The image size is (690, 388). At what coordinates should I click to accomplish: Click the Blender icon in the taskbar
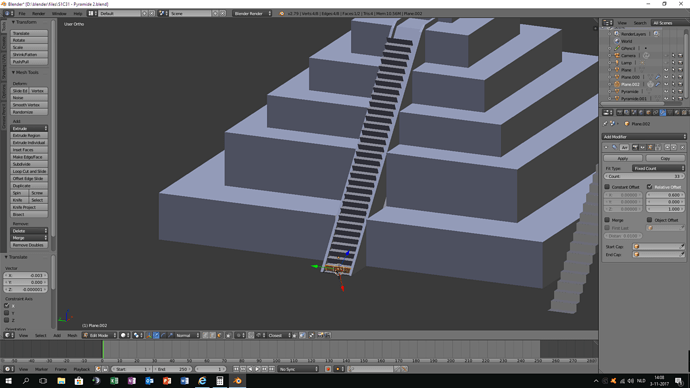(237, 381)
